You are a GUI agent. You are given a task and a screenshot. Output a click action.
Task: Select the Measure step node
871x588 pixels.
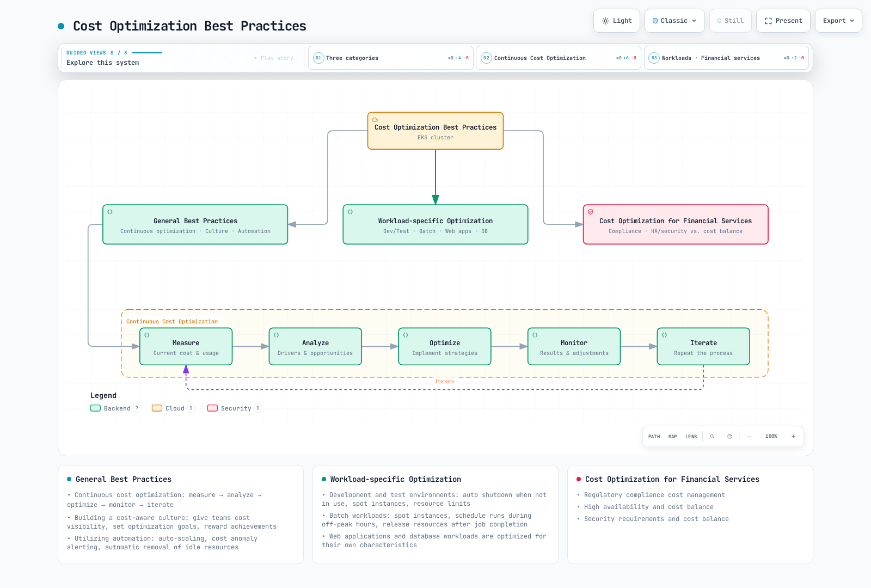(x=186, y=346)
